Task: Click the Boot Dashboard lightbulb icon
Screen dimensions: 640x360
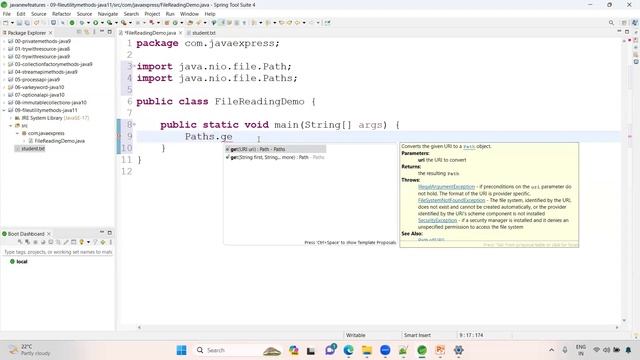Action: coord(81,242)
